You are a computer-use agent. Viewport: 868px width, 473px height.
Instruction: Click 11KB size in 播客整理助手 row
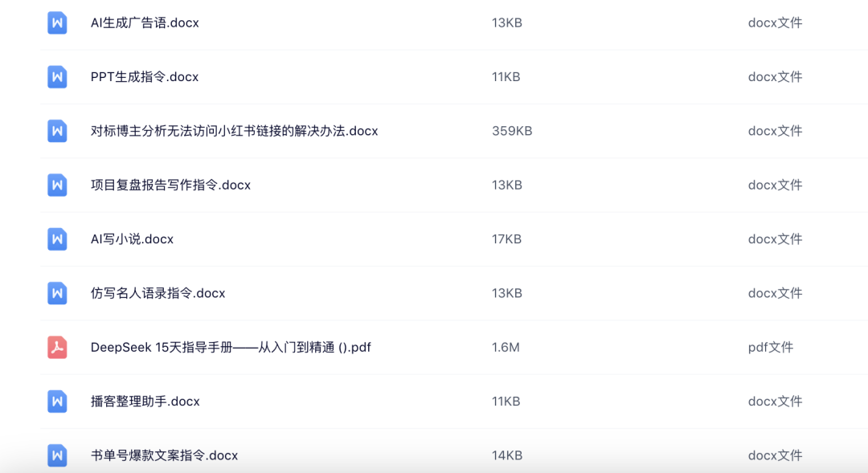point(506,402)
